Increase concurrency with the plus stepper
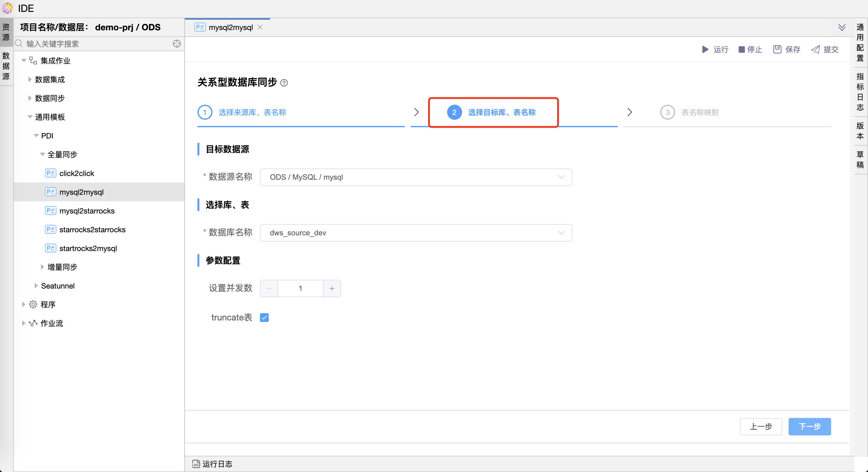The height and width of the screenshot is (472, 868). click(332, 289)
